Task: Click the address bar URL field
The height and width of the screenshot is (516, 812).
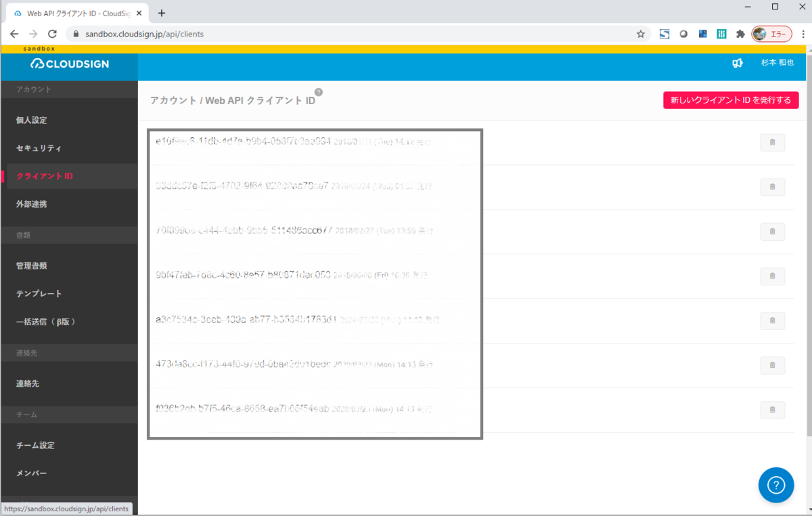Action: 359,34
